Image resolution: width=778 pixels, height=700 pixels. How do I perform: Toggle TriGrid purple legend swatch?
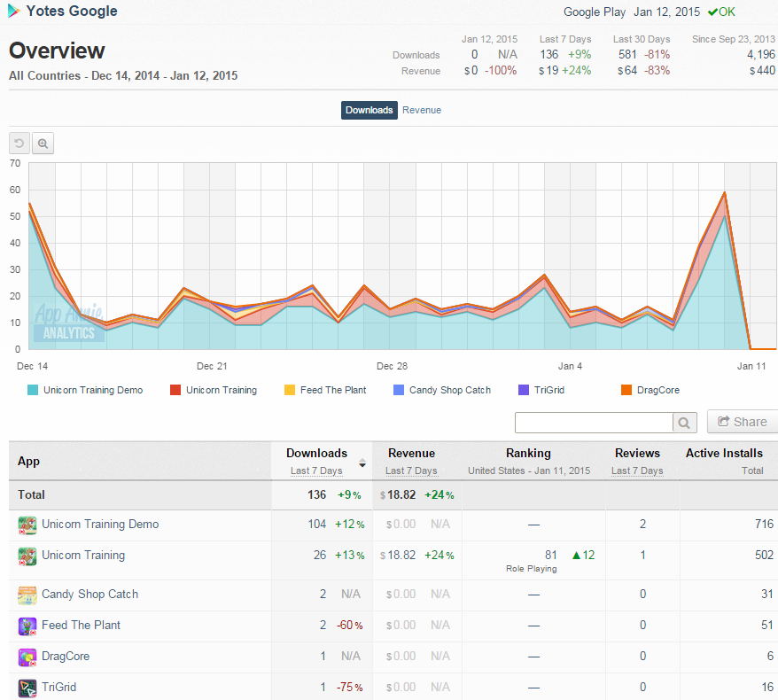[524, 390]
